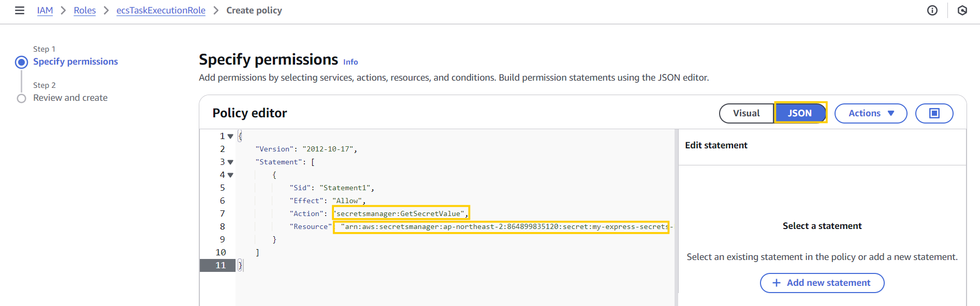Navigate to ecsTaskExecutionRole breadcrumb

160,10
